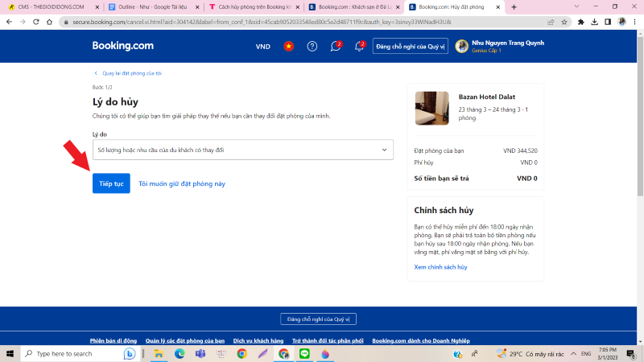Screen dimensions: 644x362
Task: Reload the current page
Action: pyautogui.click(x=36, y=22)
